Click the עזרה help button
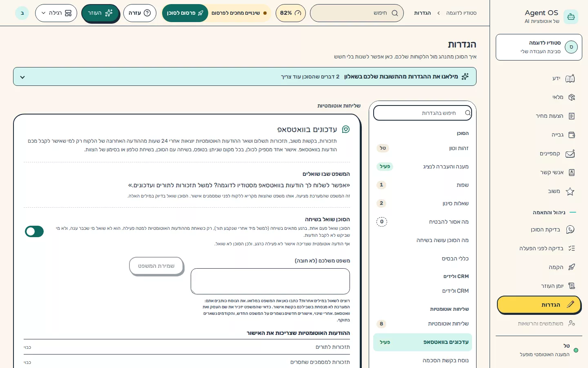The height and width of the screenshot is (368, 588). pos(140,13)
